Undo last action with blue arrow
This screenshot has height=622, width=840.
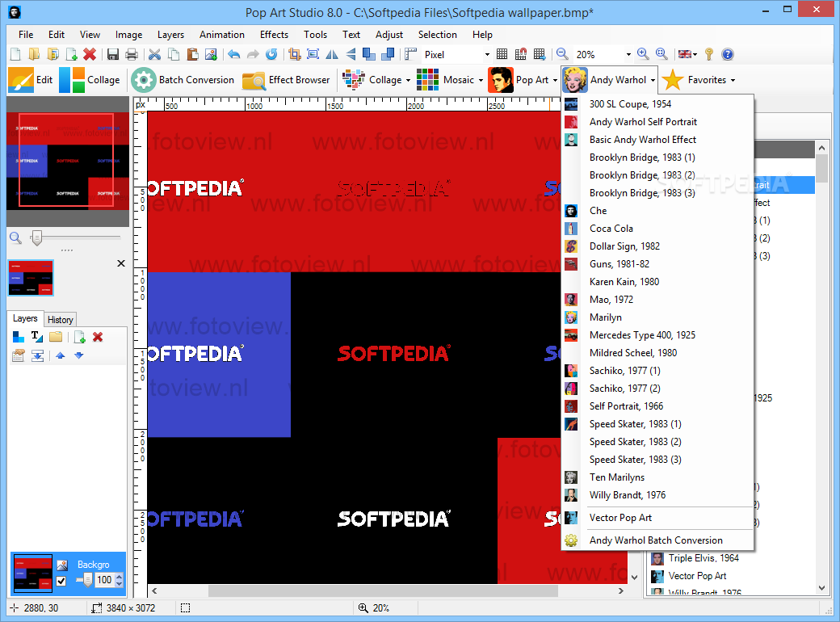pyautogui.click(x=234, y=54)
